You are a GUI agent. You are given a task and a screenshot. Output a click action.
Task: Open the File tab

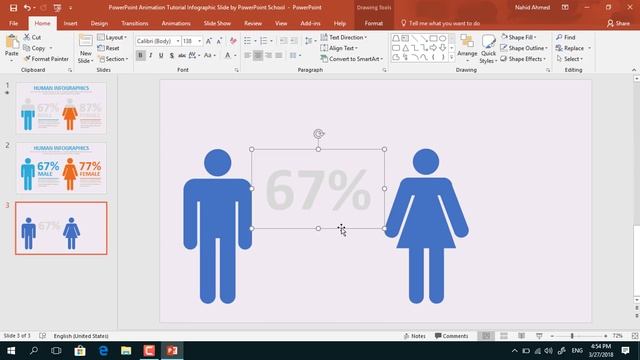13,23
